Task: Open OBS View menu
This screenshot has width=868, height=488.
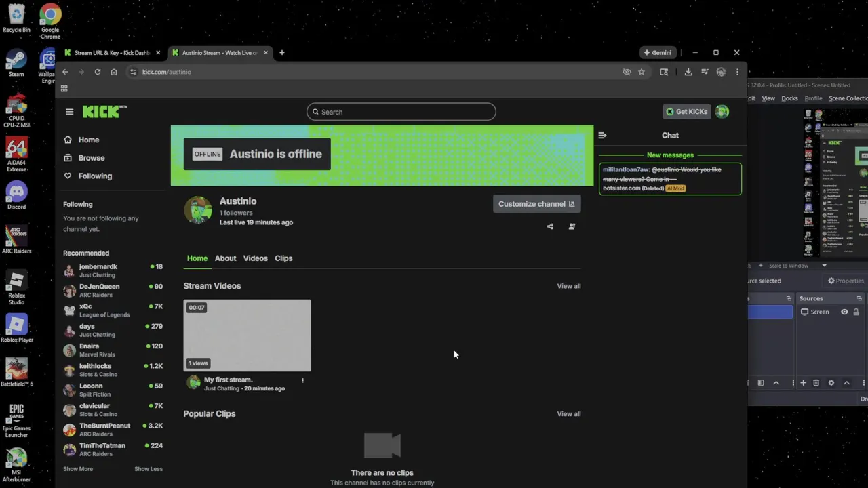Action: coord(768,98)
